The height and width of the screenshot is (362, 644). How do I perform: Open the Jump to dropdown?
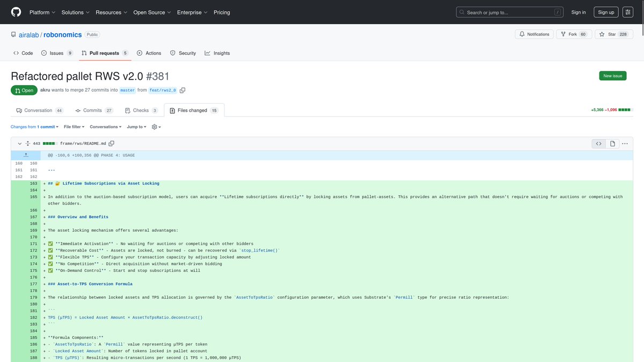(x=136, y=127)
